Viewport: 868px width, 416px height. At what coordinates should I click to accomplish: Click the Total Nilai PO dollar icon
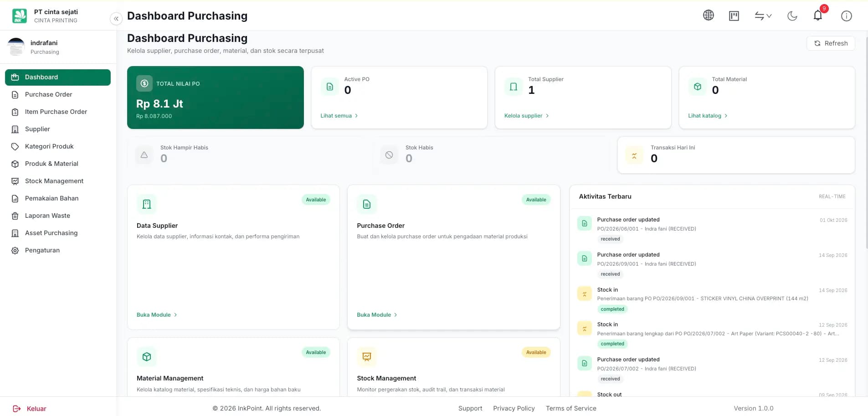pyautogui.click(x=144, y=83)
